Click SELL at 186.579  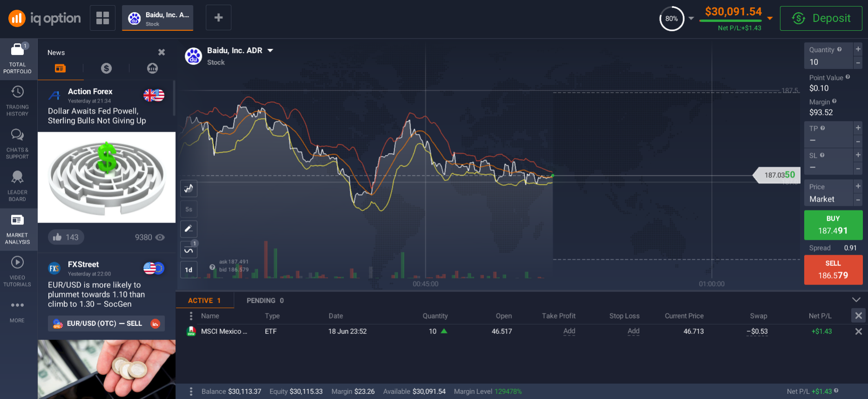tap(833, 270)
